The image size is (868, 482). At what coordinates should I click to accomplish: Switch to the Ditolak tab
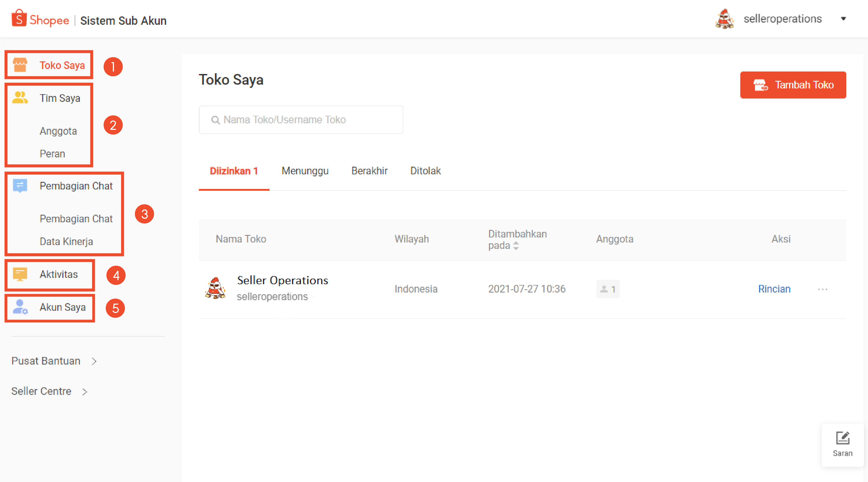pos(425,171)
